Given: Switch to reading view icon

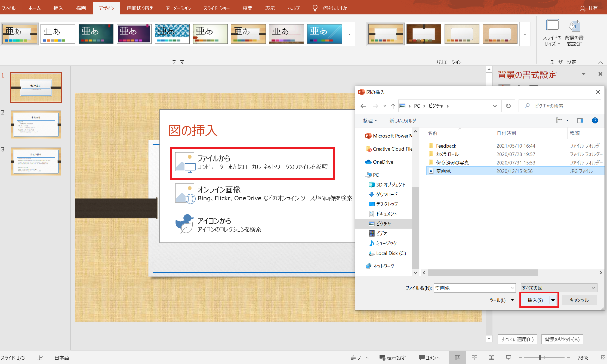Looking at the screenshot, I should point(491,358).
